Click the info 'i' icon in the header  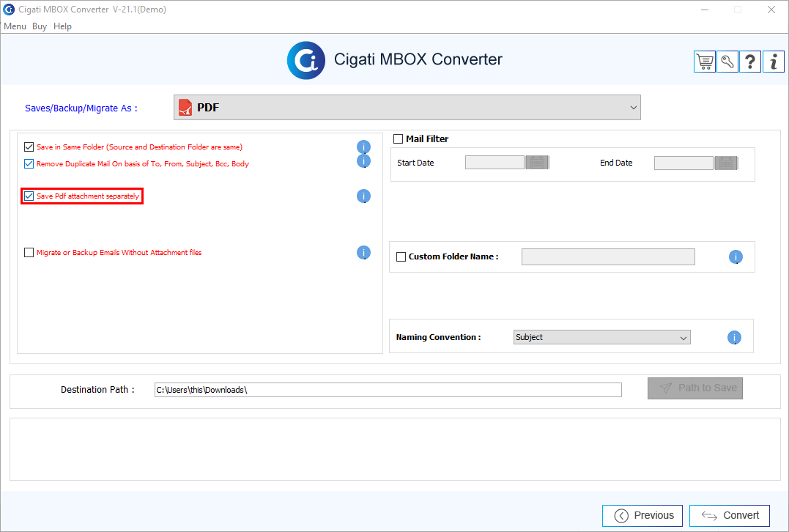click(x=774, y=62)
